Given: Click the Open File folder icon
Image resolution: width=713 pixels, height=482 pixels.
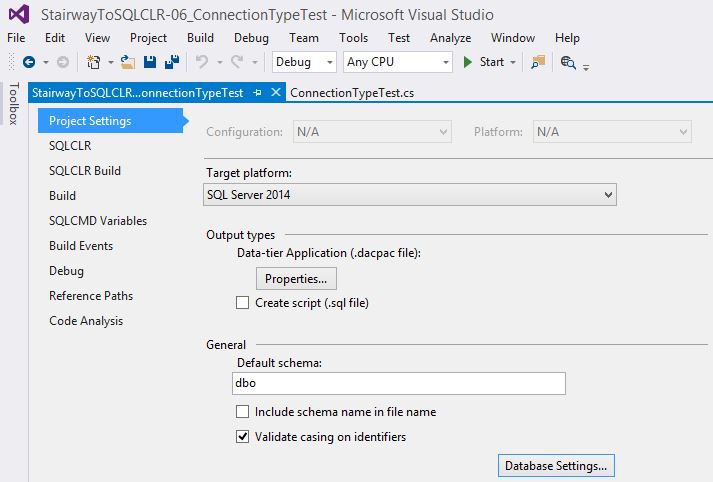Looking at the screenshot, I should click(127, 62).
